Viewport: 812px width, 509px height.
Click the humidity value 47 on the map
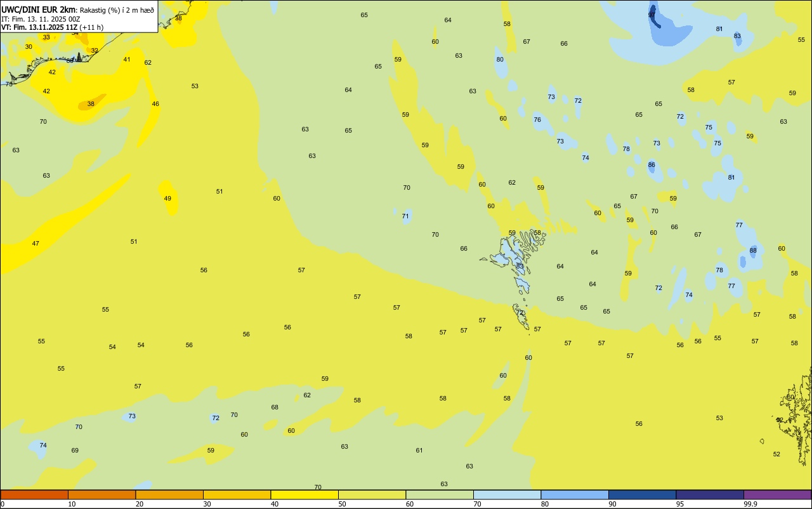tap(36, 244)
